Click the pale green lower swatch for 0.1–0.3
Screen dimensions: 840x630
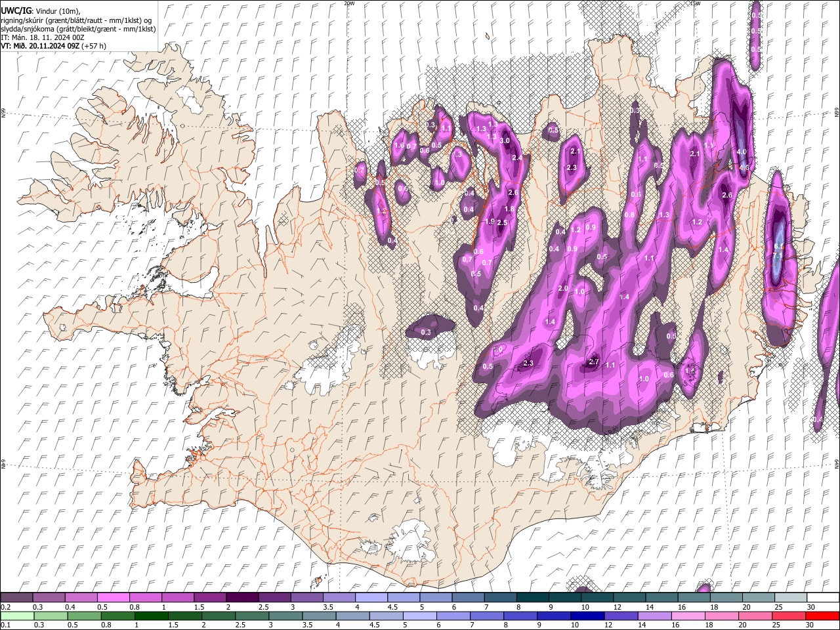click(x=17, y=616)
